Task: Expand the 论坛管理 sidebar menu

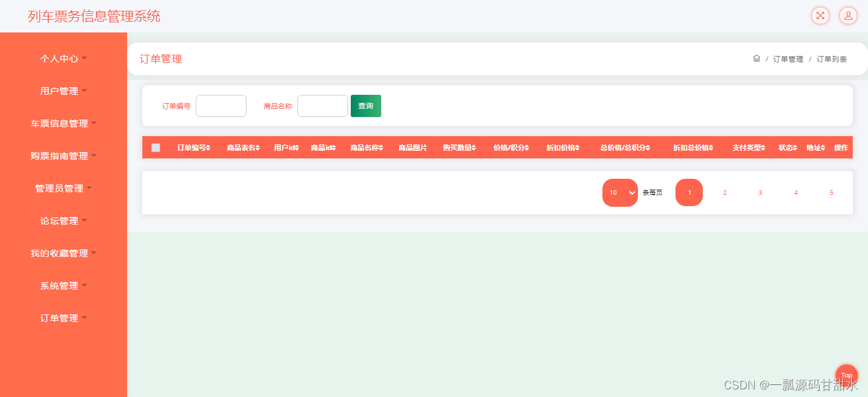Action: (64, 221)
